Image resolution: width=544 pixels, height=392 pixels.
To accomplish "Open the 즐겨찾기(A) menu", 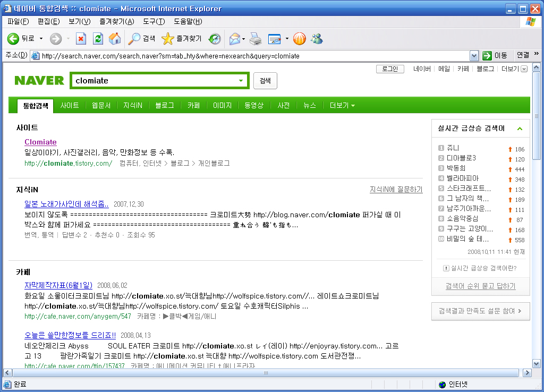I will point(116,21).
